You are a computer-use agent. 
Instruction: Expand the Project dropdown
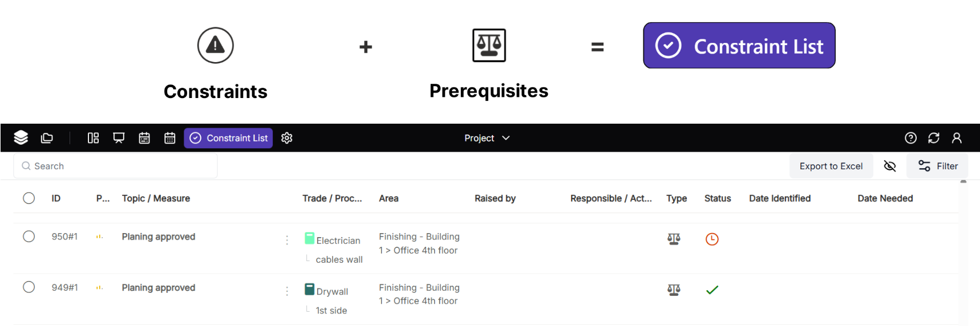487,138
